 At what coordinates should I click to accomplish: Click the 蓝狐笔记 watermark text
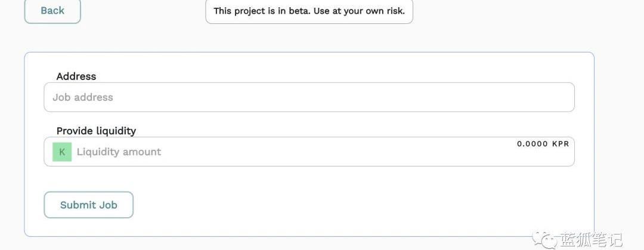click(590, 240)
